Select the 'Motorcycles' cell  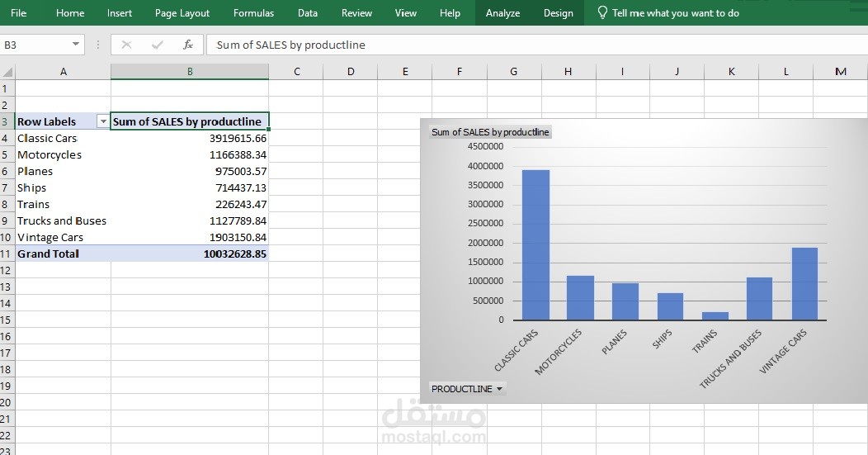tap(63, 154)
